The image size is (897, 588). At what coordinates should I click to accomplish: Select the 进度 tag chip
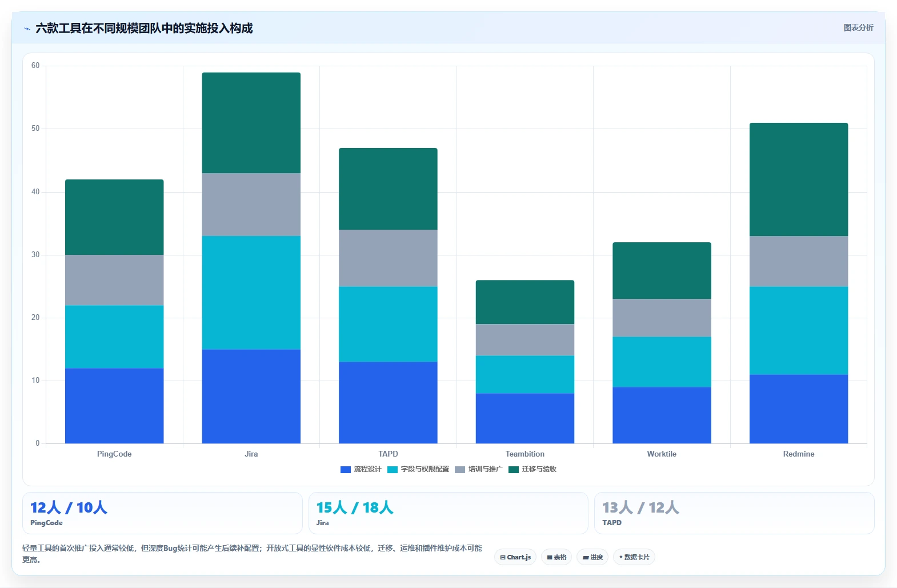coord(592,557)
